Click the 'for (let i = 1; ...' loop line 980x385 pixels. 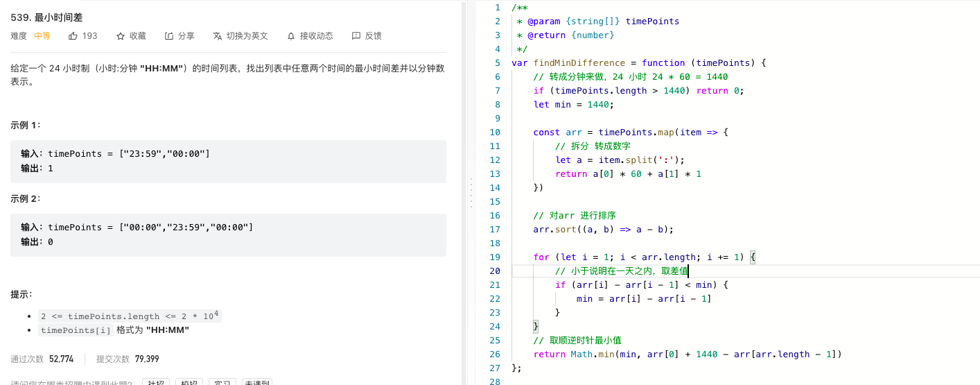point(644,257)
